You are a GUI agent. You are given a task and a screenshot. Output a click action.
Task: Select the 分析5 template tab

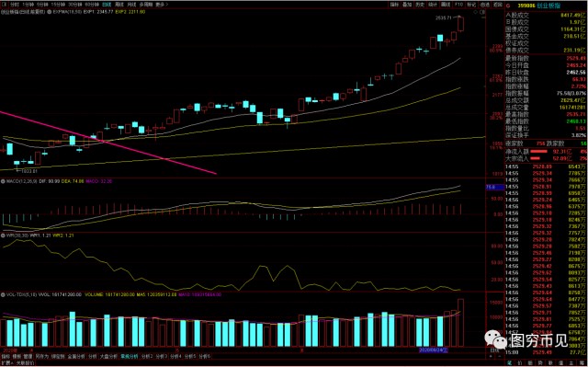[x=190, y=357]
